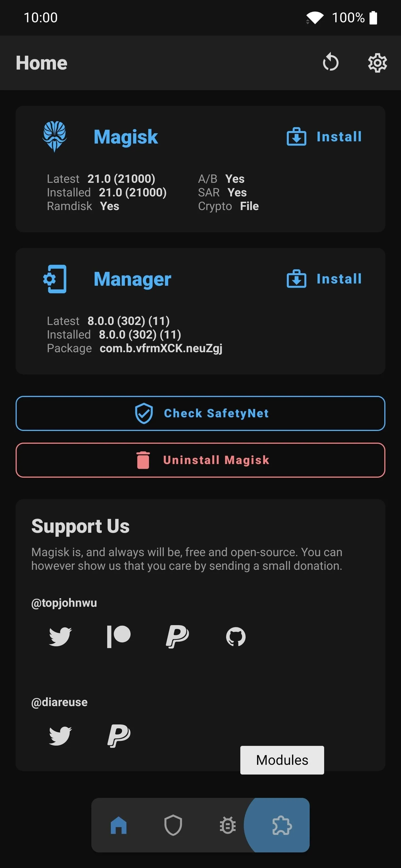Tap the reboot/refresh icon in header
Image resolution: width=401 pixels, height=868 pixels.
(x=331, y=62)
